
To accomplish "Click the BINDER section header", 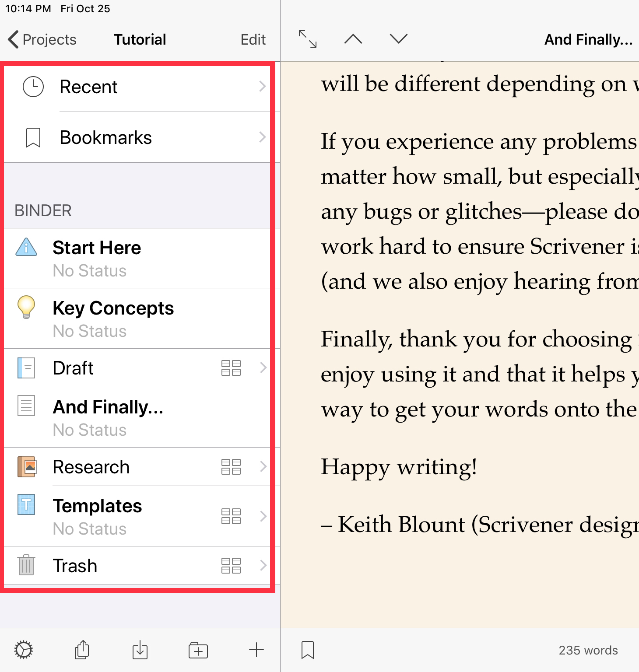I will point(43,210).
